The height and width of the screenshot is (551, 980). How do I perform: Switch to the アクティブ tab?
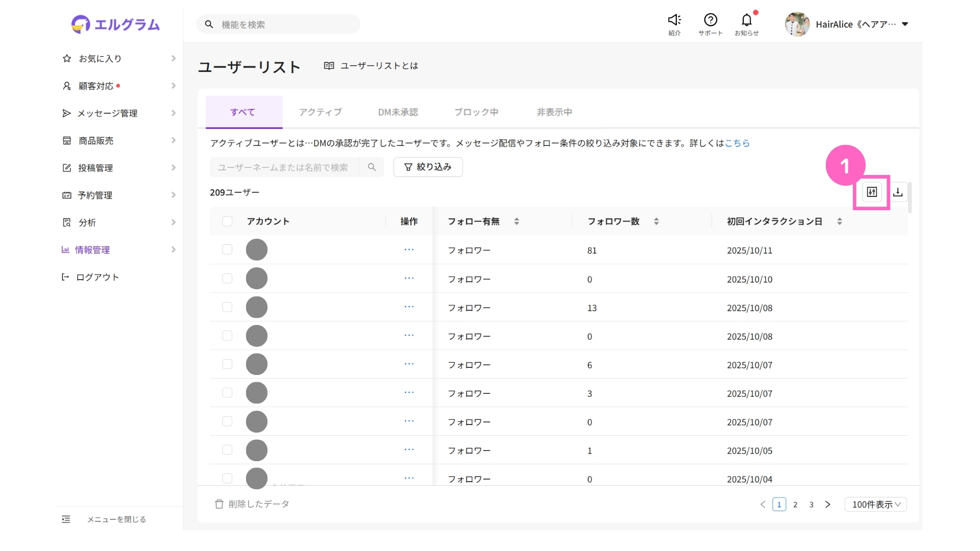320,112
